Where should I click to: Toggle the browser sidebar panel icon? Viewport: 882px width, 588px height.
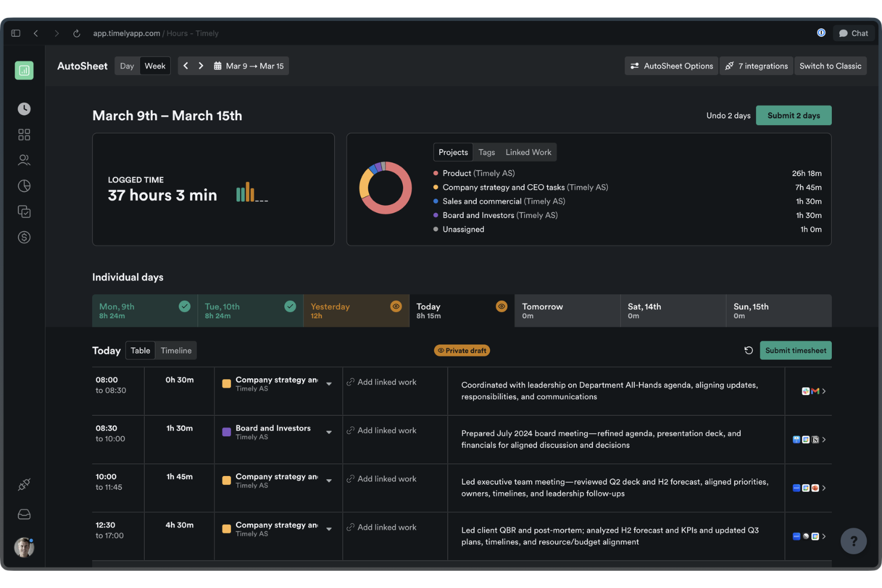click(15, 33)
